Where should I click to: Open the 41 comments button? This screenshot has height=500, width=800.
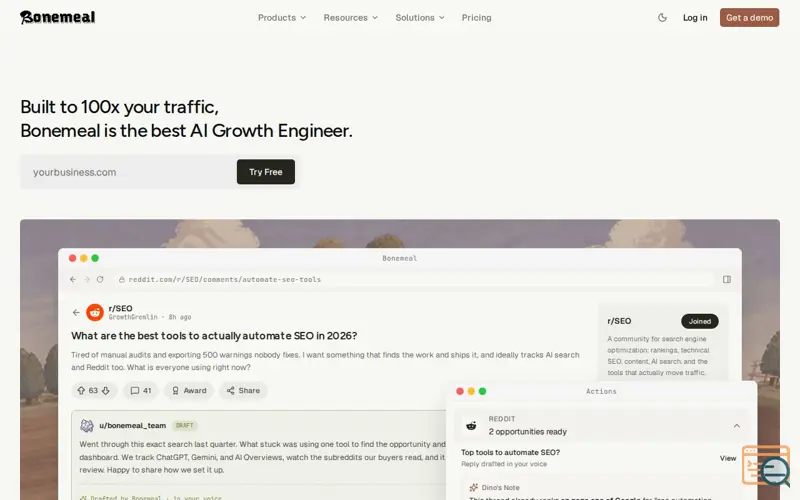click(141, 390)
